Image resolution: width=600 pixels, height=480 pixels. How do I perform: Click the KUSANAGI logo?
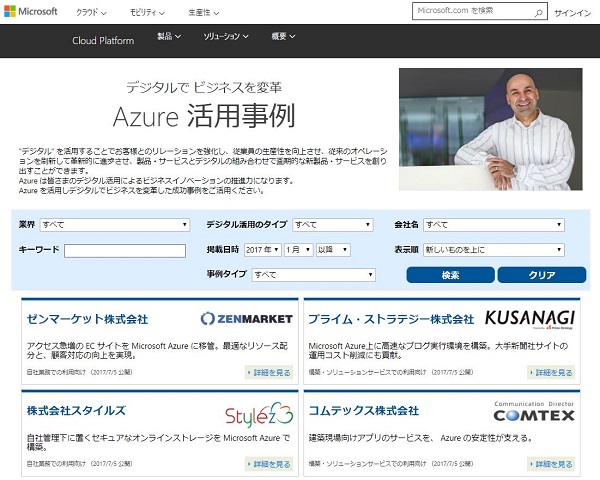[x=530, y=319]
